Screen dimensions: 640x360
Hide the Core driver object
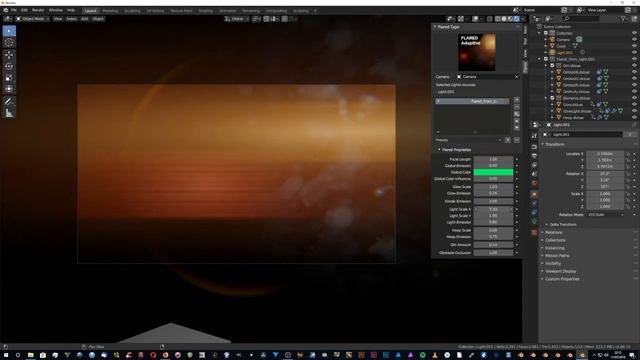634,104
